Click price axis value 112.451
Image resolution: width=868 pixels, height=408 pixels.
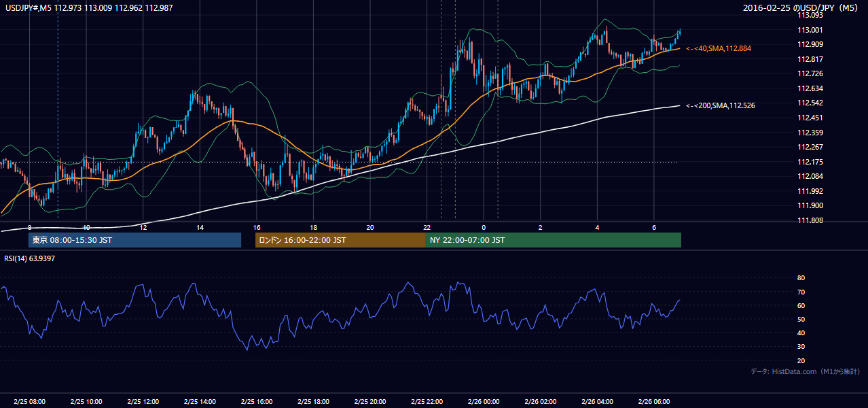point(811,118)
